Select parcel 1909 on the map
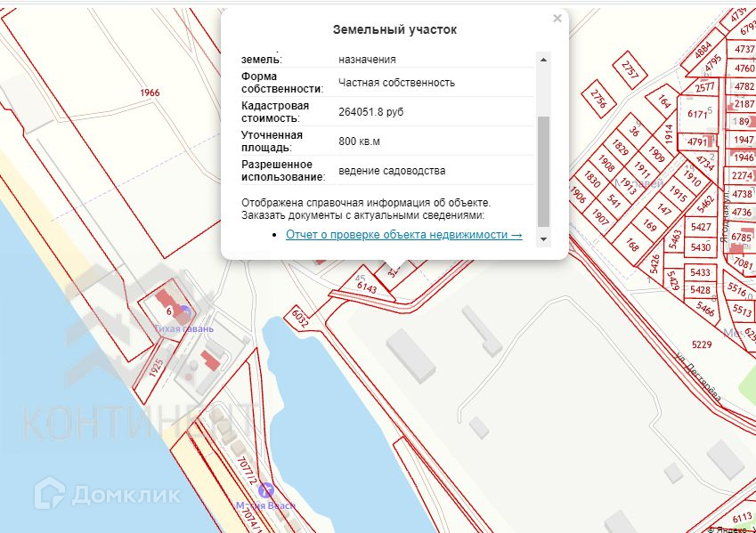756x533 pixels. (x=656, y=154)
